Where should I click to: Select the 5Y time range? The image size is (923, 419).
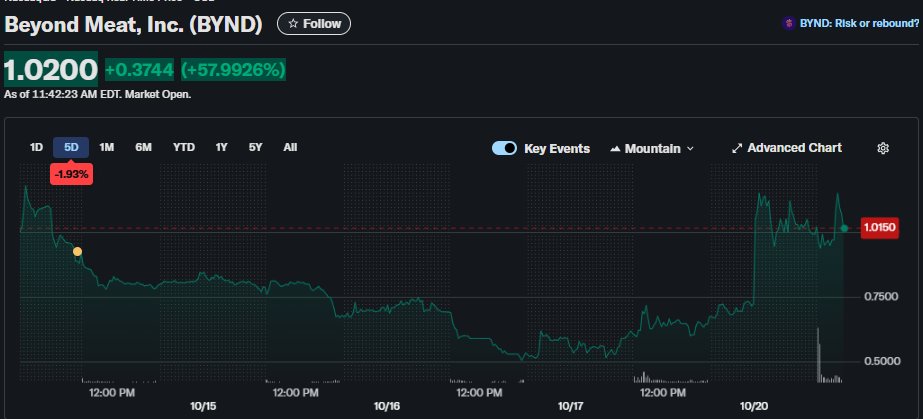coord(256,147)
